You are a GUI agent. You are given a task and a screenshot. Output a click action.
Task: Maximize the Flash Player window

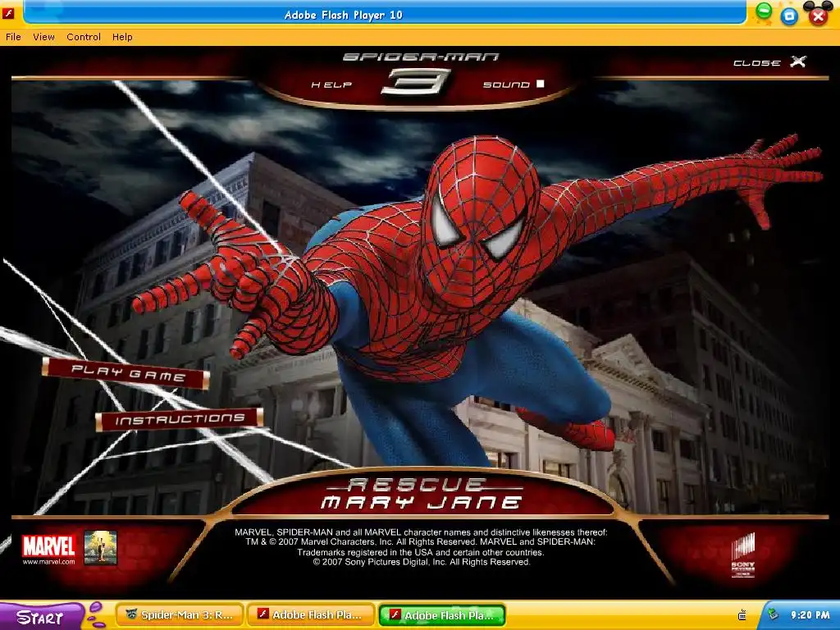[x=789, y=16]
